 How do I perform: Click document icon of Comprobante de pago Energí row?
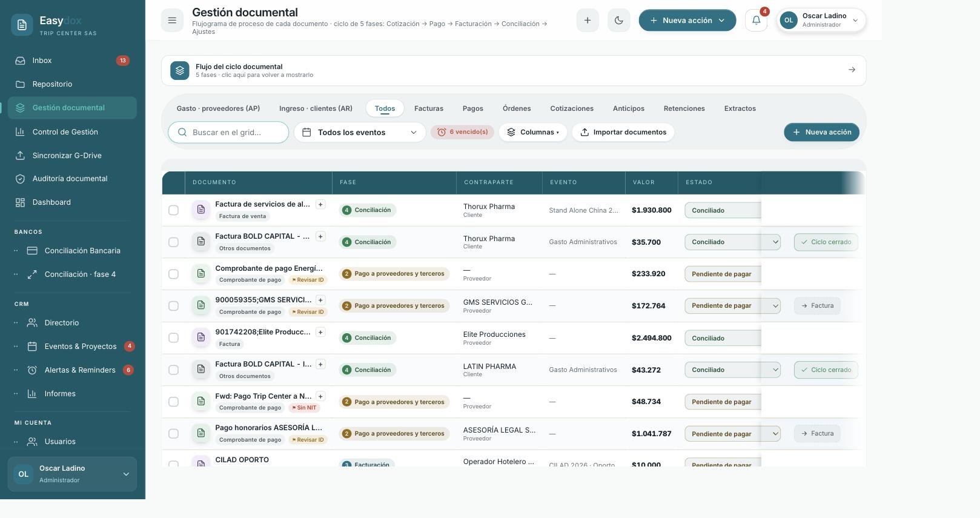click(x=201, y=274)
